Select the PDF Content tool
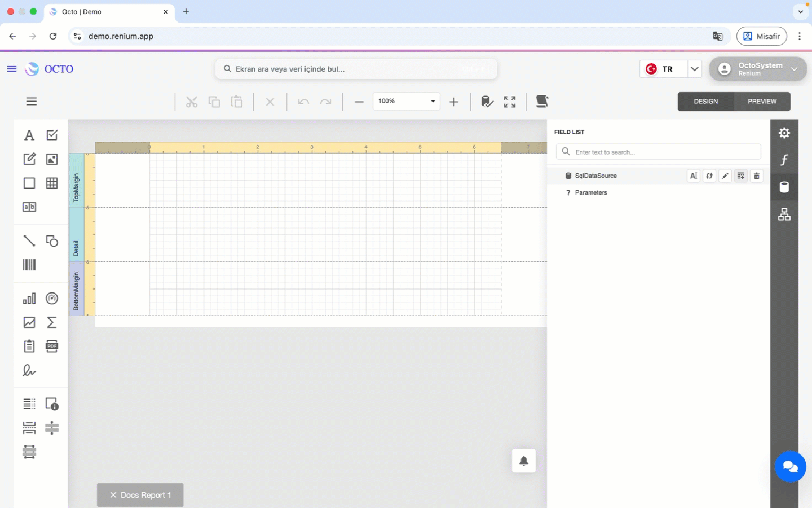The image size is (812, 508). click(51, 346)
